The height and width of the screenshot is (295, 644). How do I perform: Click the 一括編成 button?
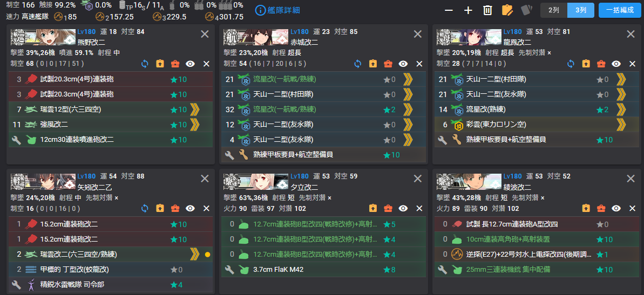620,10
